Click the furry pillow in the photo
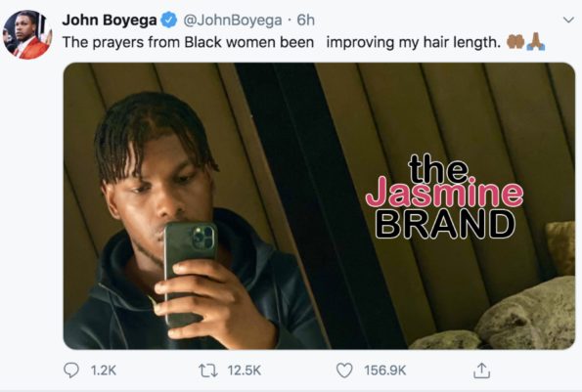The width and height of the screenshot is (582, 392). click(x=525, y=315)
